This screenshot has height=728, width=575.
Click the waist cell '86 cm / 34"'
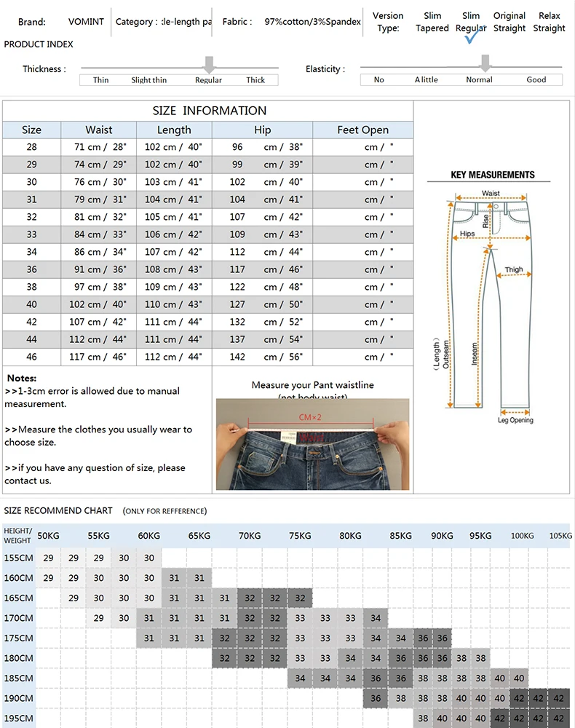tap(100, 252)
